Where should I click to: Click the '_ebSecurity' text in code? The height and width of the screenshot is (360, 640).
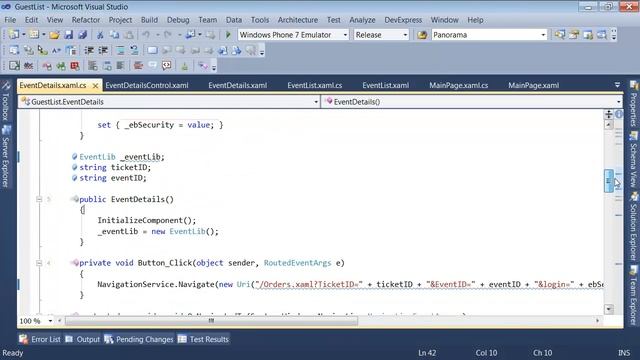149,125
